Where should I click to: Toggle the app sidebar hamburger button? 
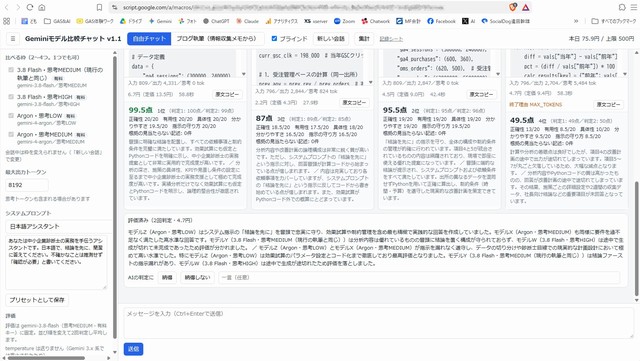13,38
